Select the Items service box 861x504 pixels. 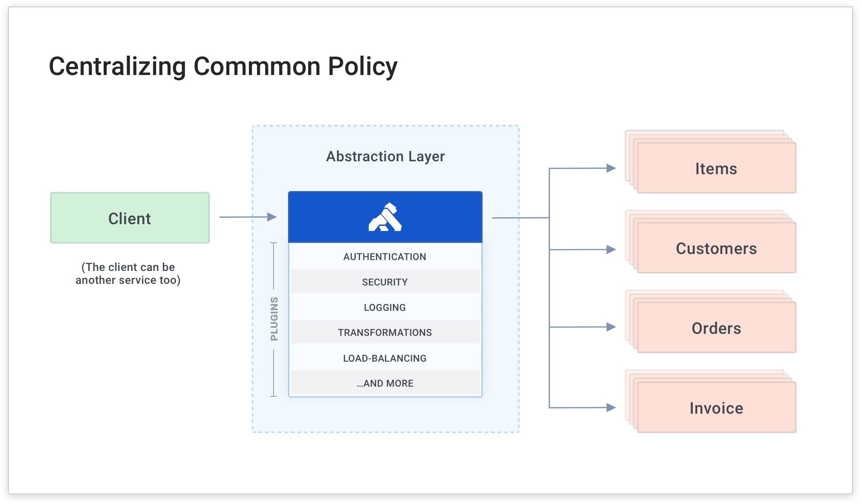click(x=716, y=169)
